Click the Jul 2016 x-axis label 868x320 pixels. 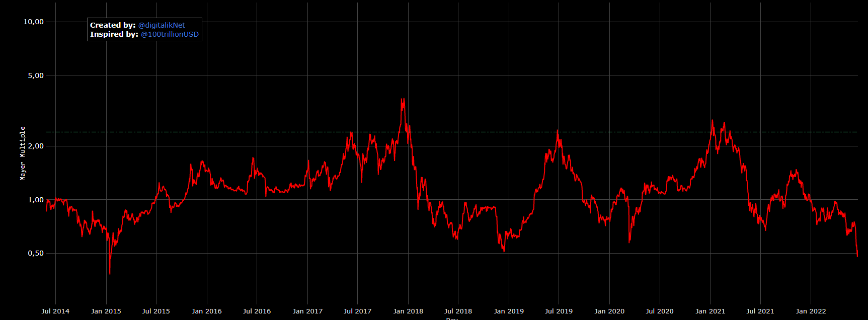pos(257,311)
